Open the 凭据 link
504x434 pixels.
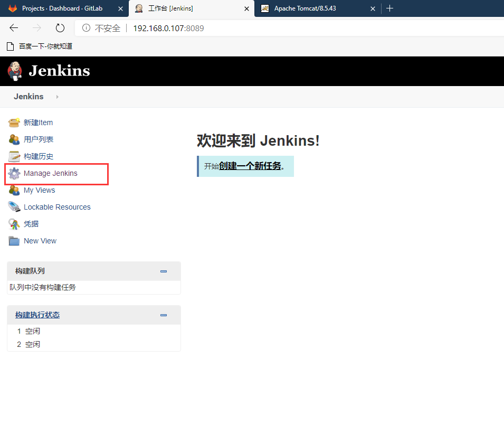31,224
